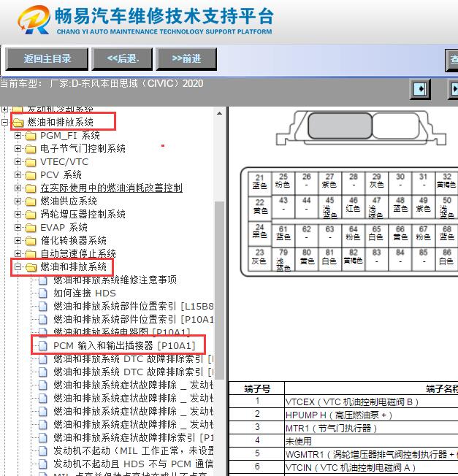Click page icon of PCM 输入和输出插接器
This screenshot has height=476, width=458.
(x=43, y=346)
